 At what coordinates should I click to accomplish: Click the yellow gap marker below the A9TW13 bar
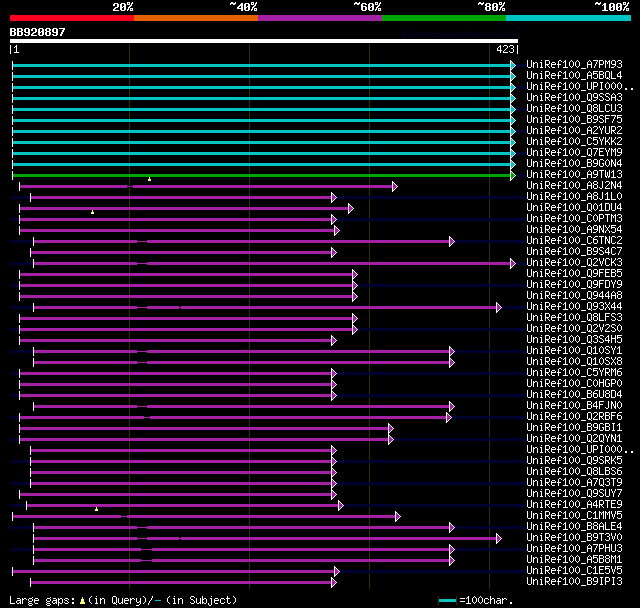point(149,179)
